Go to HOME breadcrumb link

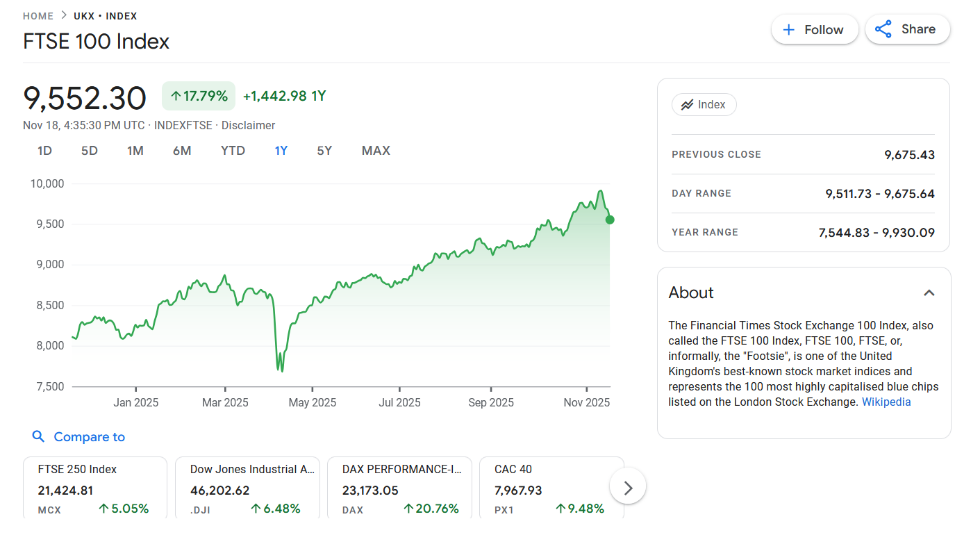coord(38,16)
